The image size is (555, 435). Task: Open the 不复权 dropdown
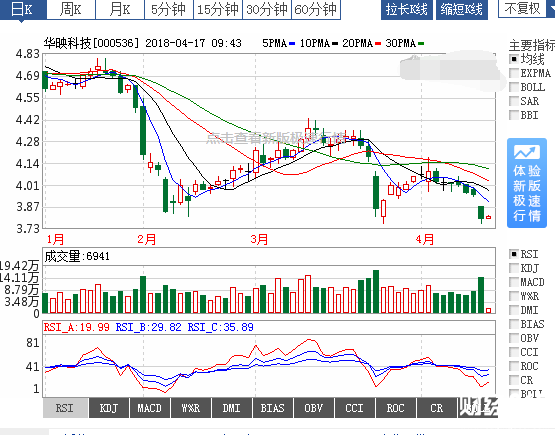[x=526, y=8]
